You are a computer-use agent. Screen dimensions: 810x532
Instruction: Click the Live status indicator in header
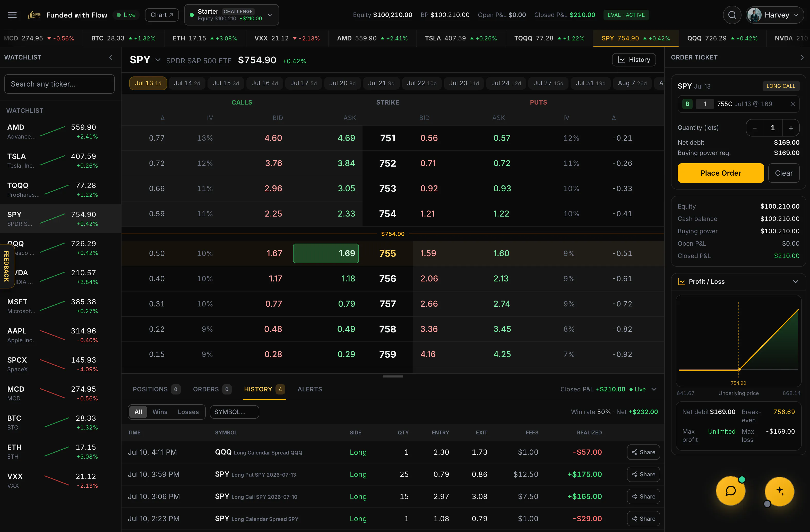126,15
